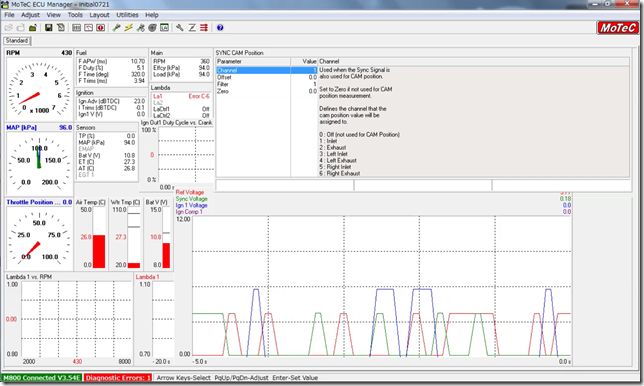Click the red diagnostic errors toolbar icon
644x386 pixels.
(x=100, y=28)
